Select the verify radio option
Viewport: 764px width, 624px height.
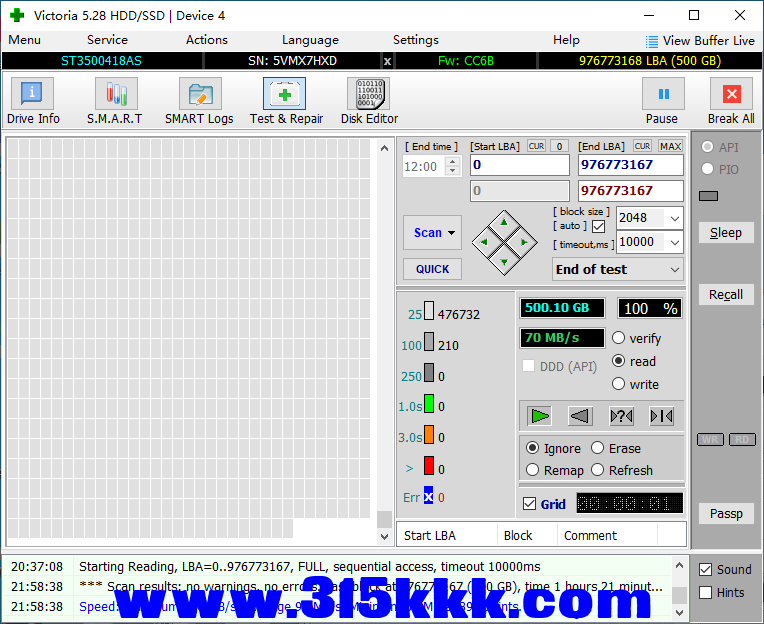[619, 339]
